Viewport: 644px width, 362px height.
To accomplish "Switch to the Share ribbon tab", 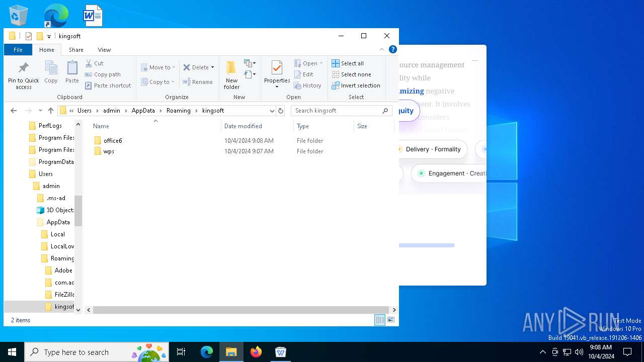I will (76, 50).
